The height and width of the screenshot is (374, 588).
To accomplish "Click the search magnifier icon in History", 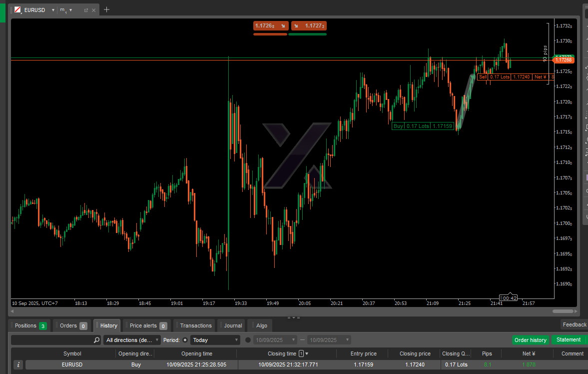I will point(97,340).
